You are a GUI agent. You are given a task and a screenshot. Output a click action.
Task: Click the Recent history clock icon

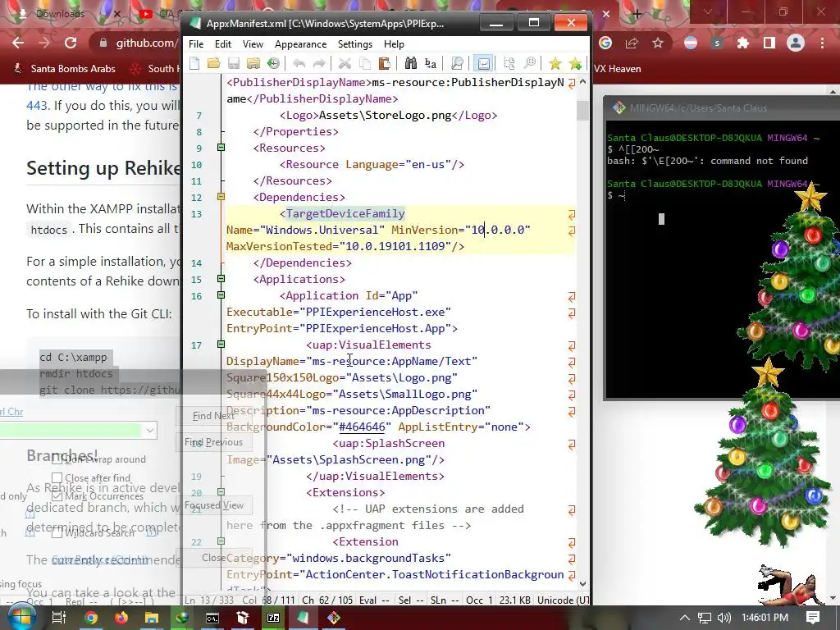point(273,64)
